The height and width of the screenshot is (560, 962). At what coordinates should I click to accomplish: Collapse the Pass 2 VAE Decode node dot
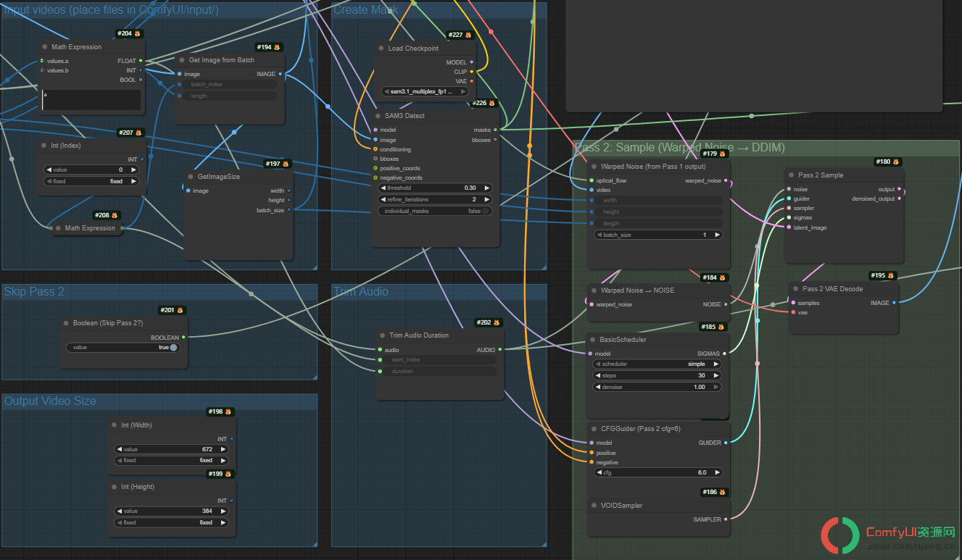[795, 289]
